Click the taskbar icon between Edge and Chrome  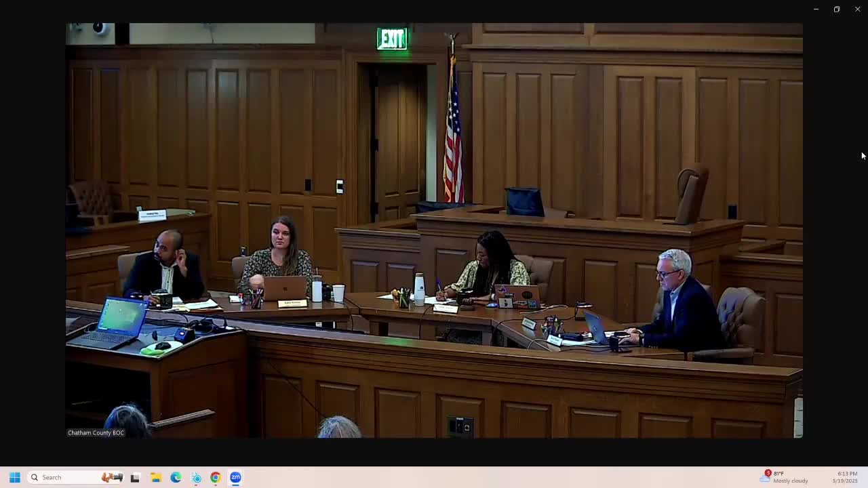pos(196,478)
